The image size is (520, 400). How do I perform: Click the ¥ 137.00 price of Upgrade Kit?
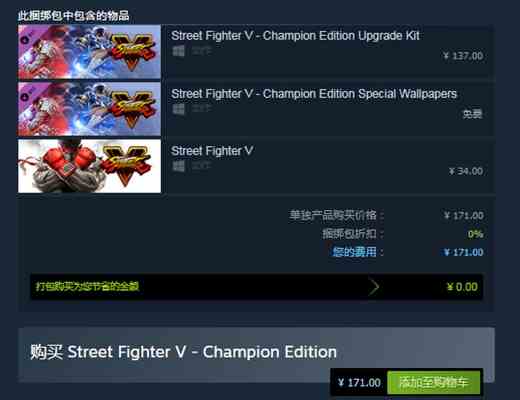point(463,56)
